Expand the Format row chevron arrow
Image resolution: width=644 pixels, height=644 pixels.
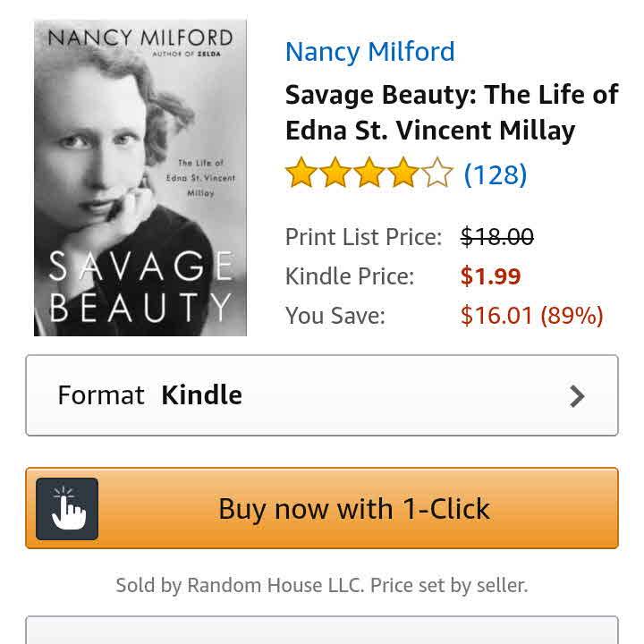pos(577,396)
